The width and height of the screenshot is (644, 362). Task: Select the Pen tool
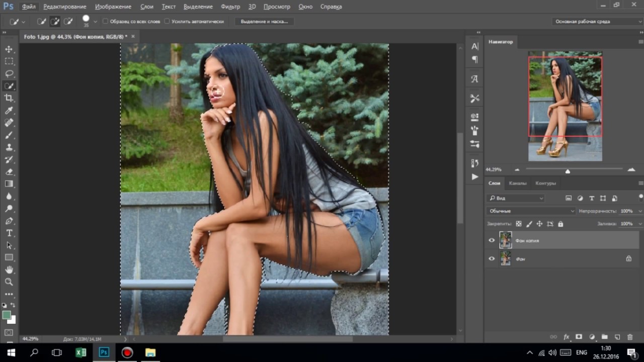(9, 221)
